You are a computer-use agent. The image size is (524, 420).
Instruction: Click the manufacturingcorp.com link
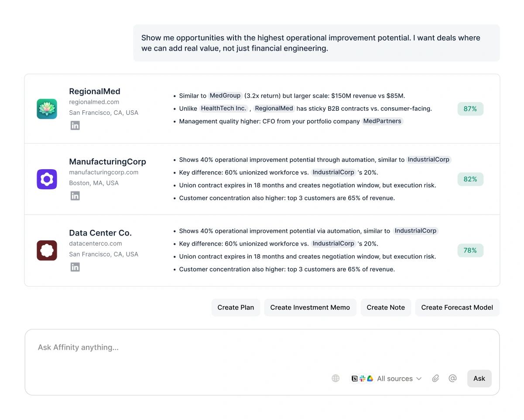click(104, 172)
